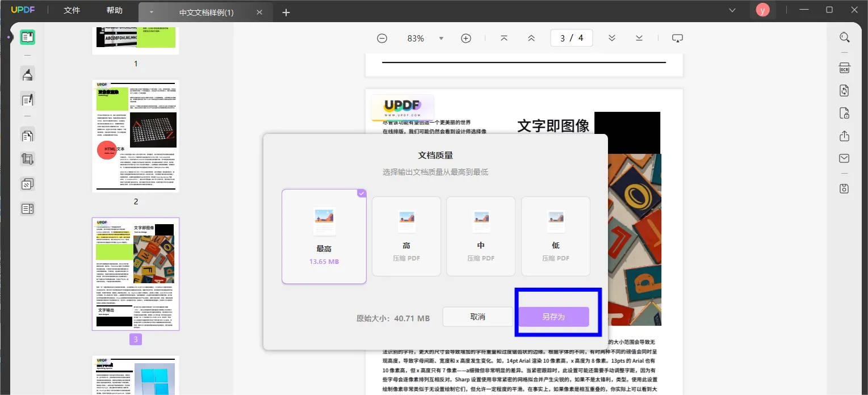Click the 原始大小: 40.71 MB label
The image size is (868, 395).
(x=393, y=318)
